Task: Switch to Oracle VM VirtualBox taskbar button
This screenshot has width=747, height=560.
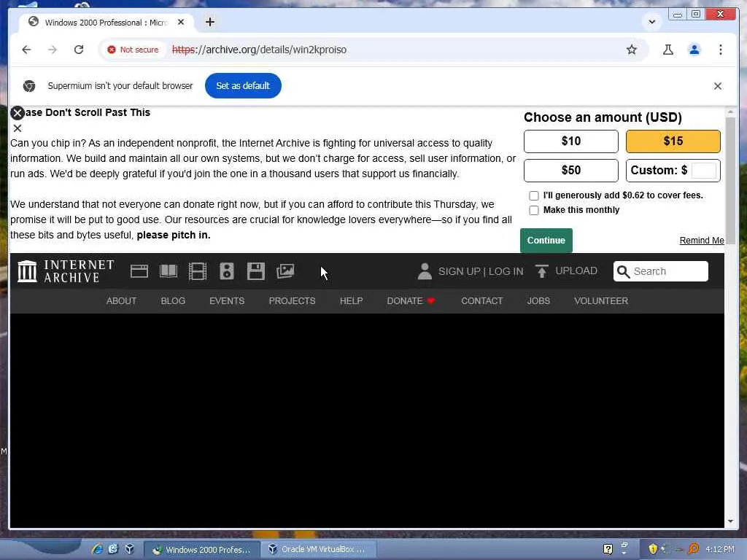Action: 318,550
